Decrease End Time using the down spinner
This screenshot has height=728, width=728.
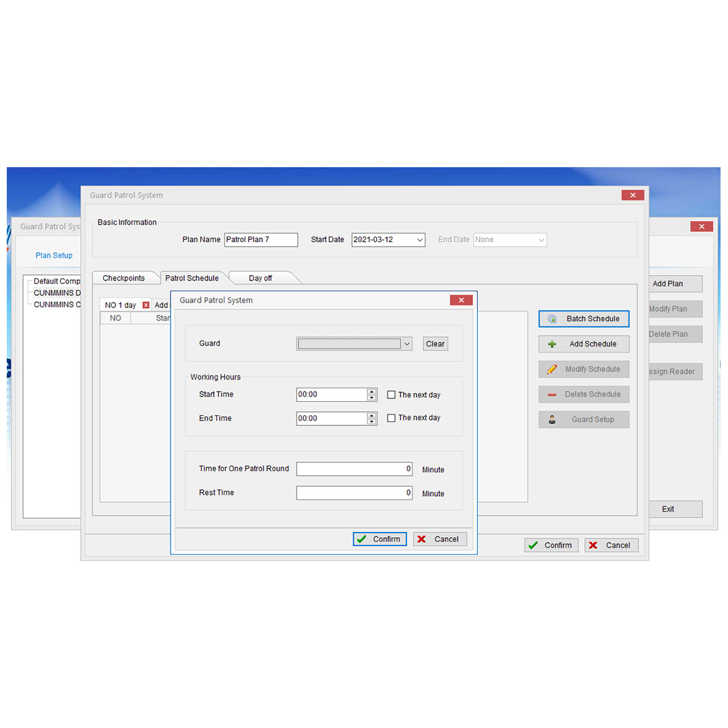371,422
